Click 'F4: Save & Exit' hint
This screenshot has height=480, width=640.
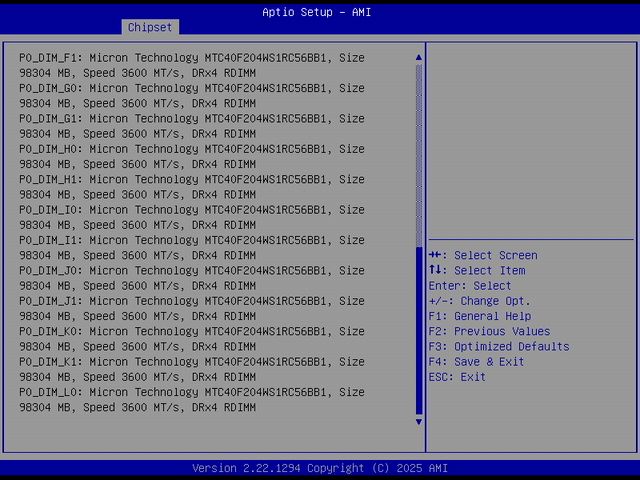[x=476, y=362]
